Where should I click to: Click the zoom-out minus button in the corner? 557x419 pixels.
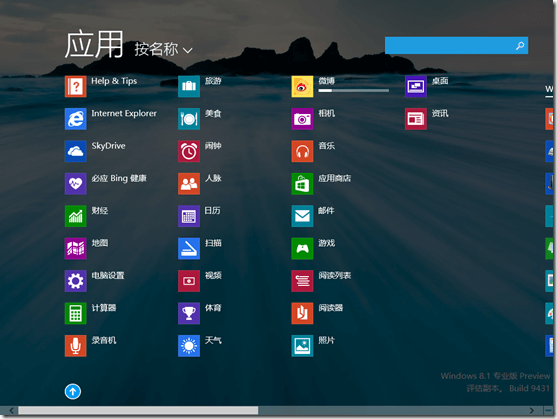pyautogui.click(x=548, y=410)
